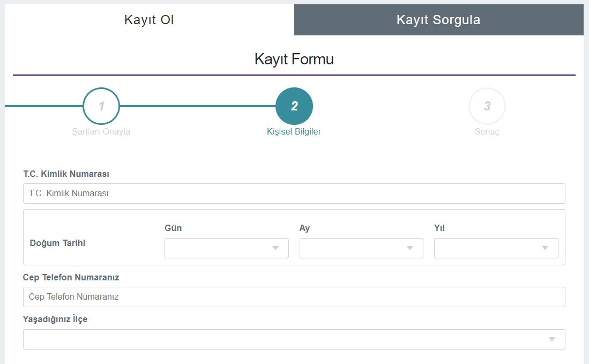This screenshot has width=589, height=364.
Task: Open the Yıl year dropdown
Action: (496, 248)
